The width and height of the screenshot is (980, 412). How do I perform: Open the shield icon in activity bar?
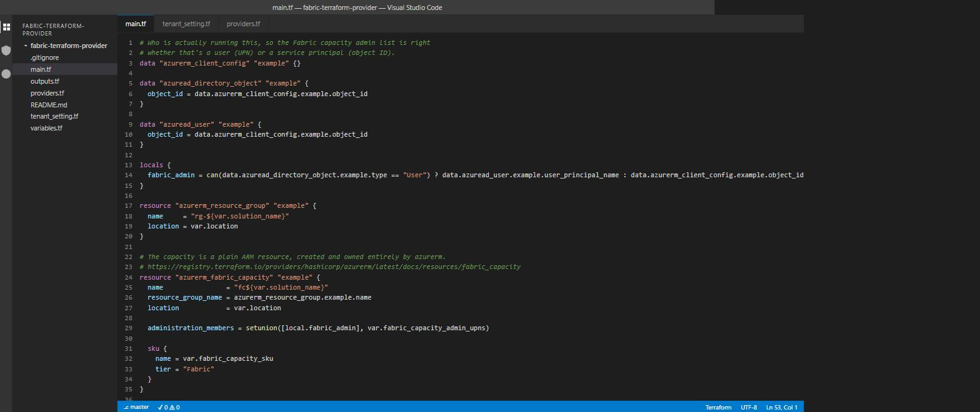click(x=6, y=51)
